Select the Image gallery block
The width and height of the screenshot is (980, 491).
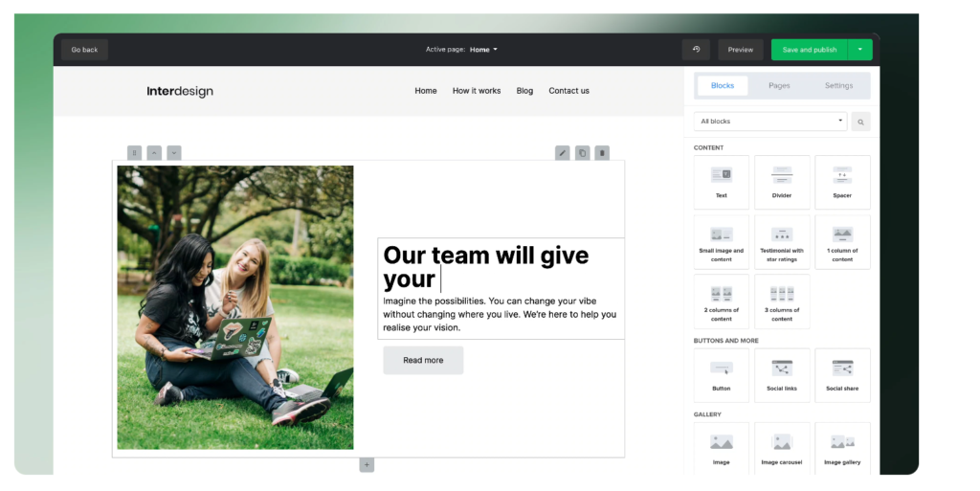pos(842,449)
